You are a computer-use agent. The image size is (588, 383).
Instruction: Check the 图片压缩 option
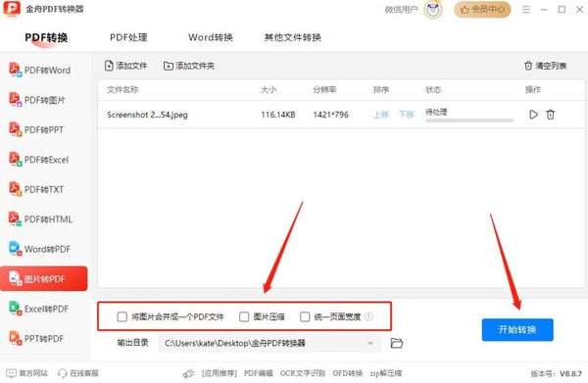(244, 316)
